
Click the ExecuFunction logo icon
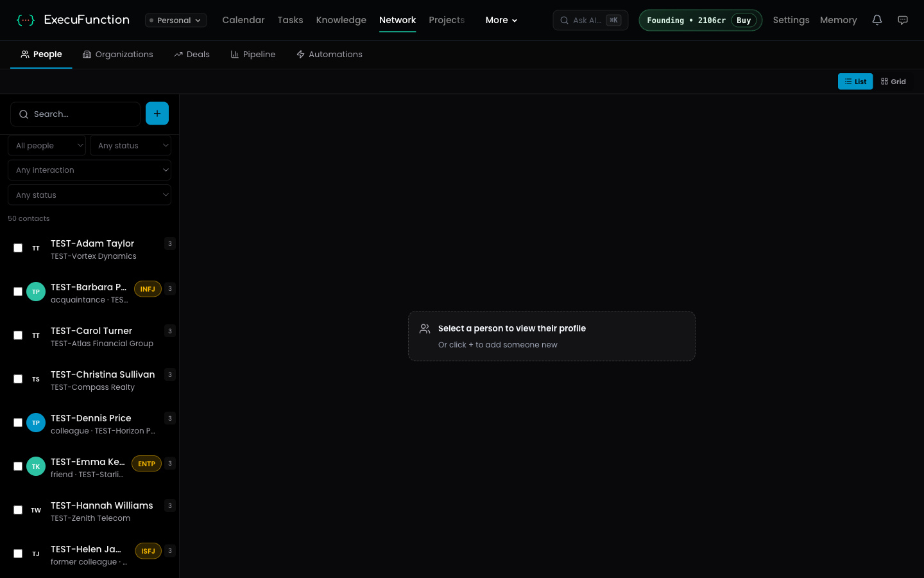tap(26, 20)
